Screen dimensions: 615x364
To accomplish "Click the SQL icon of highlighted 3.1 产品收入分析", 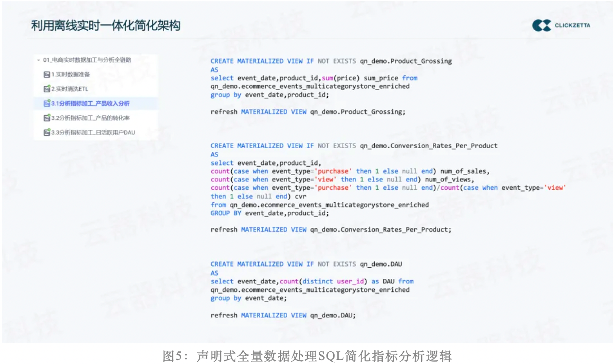I will [46, 104].
